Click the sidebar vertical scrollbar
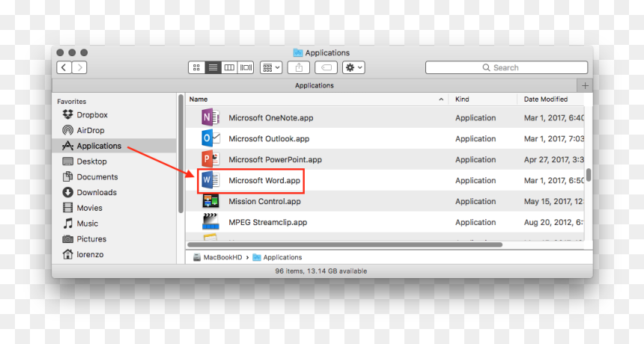 [180, 154]
